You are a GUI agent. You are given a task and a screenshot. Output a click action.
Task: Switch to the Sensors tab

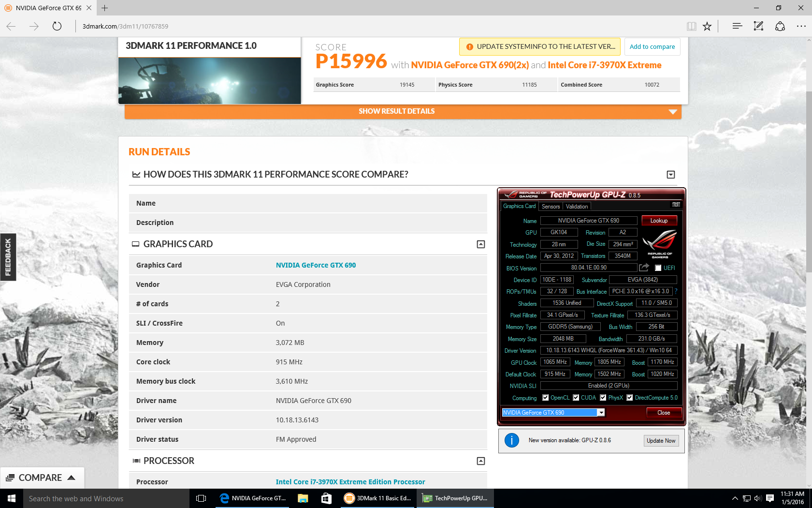pyautogui.click(x=551, y=207)
